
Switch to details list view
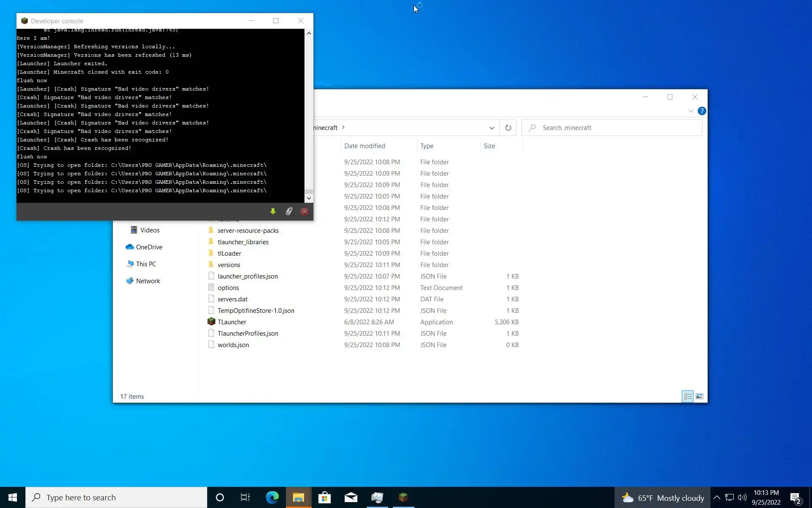[x=688, y=396]
